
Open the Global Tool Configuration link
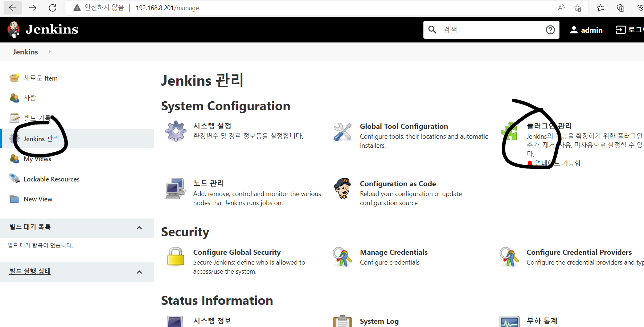tap(404, 126)
